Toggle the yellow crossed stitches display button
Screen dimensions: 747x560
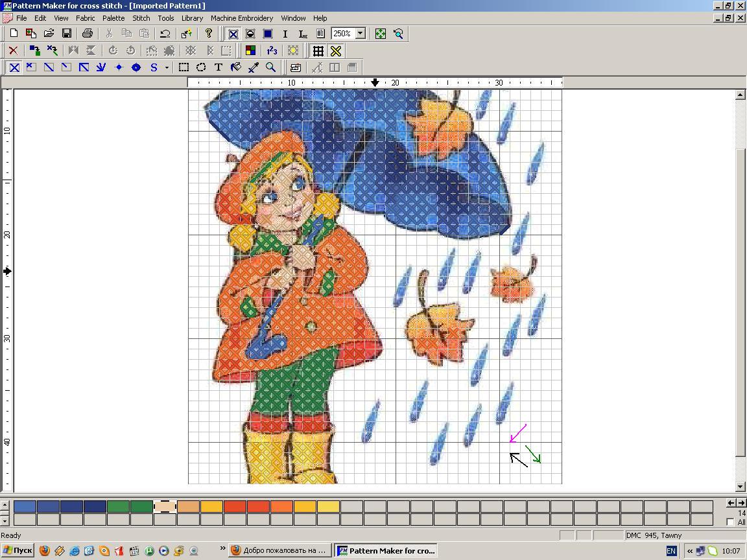coord(336,51)
